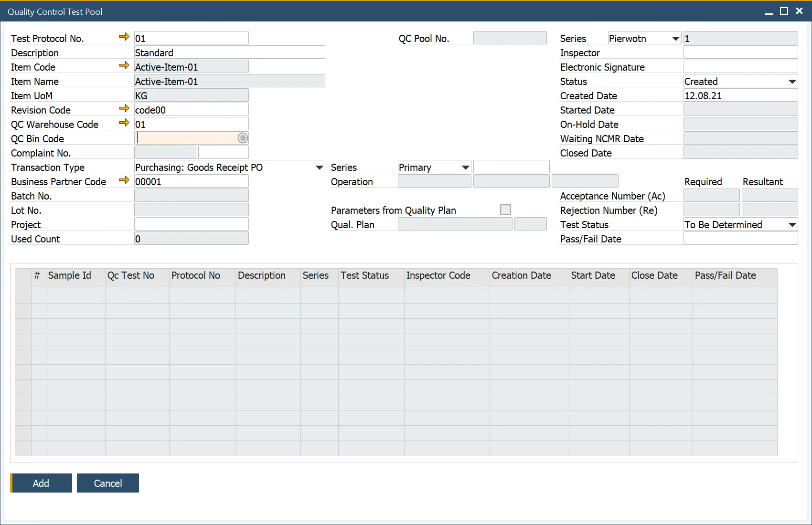Open the Status dropdown showing Created
This screenshot has width=812, height=525.
coord(792,82)
